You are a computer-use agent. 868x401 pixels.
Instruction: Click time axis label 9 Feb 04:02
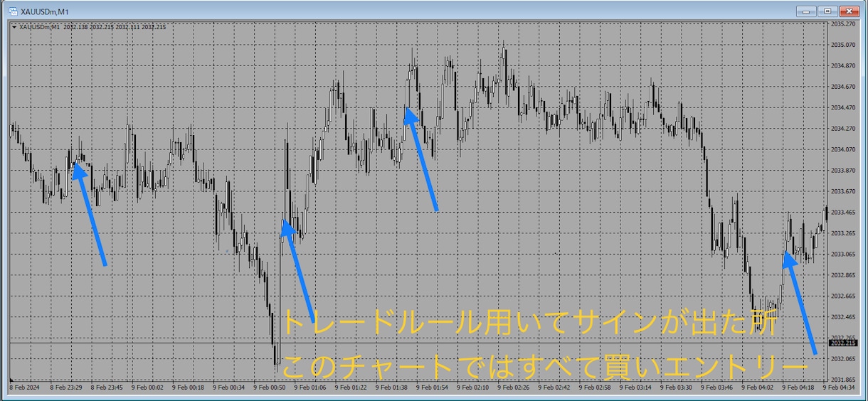(758, 388)
